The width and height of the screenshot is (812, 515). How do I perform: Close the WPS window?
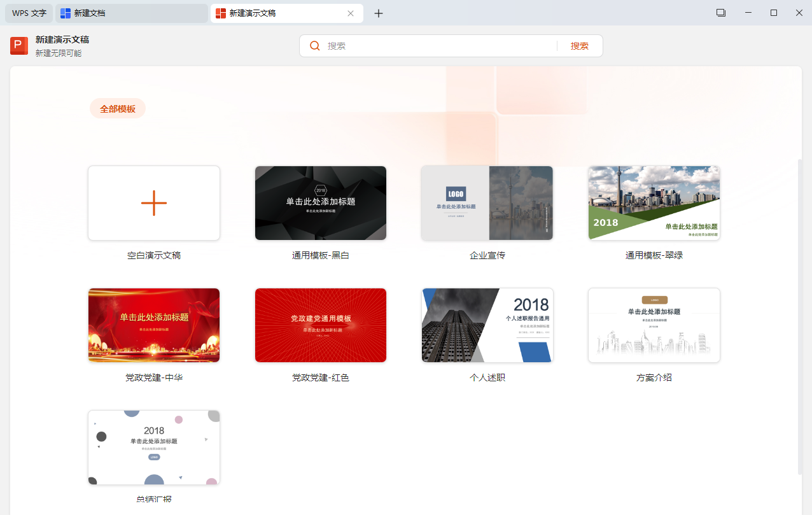799,13
